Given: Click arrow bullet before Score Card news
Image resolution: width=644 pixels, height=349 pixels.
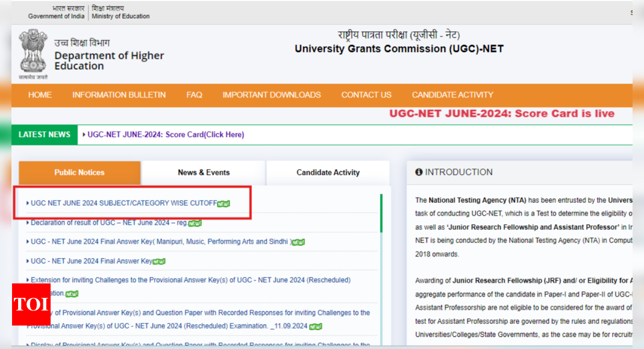Looking at the screenshot, I should tap(84, 135).
